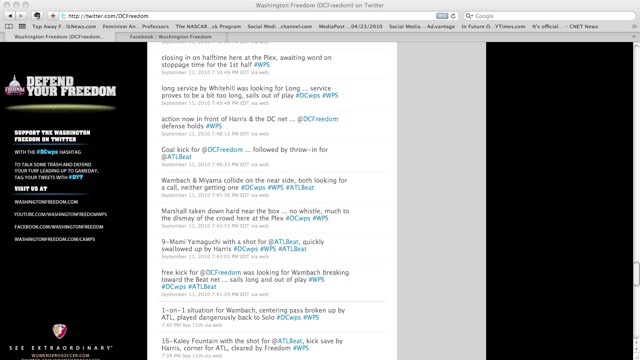640x360 pixels.
Task: Click #DCwps in the Whitehill long service tweet
Action: click(308, 96)
